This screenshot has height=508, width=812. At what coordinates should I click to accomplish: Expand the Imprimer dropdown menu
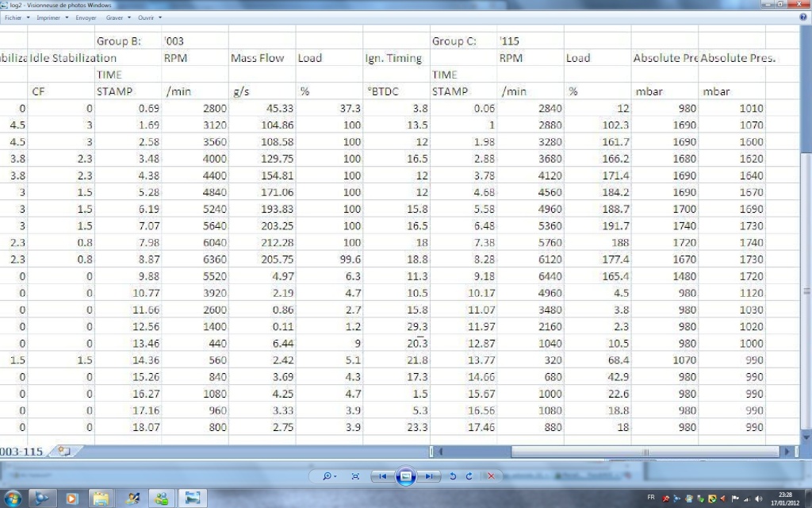[x=52, y=17]
